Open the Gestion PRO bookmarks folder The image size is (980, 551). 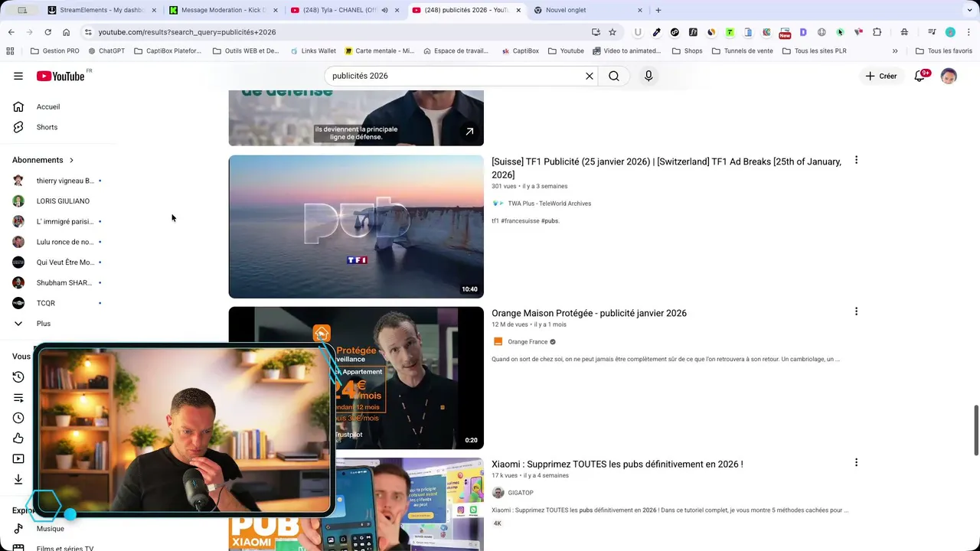(54, 51)
